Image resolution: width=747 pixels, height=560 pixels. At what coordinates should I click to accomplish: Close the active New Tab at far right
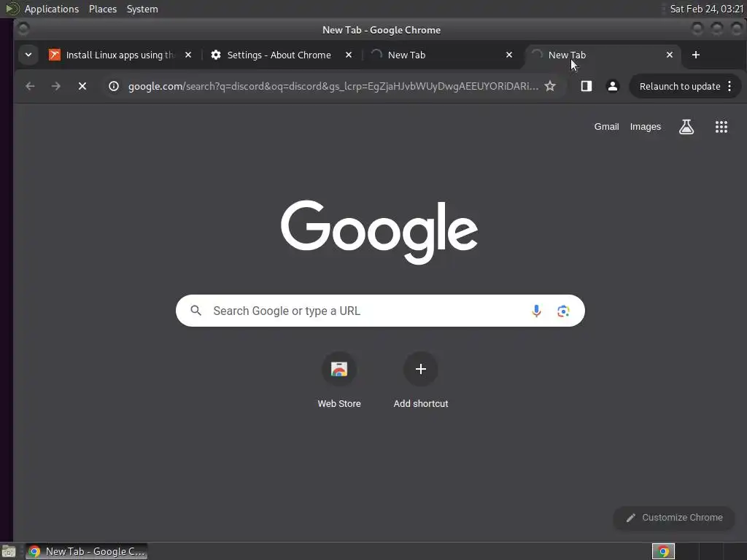tap(670, 55)
